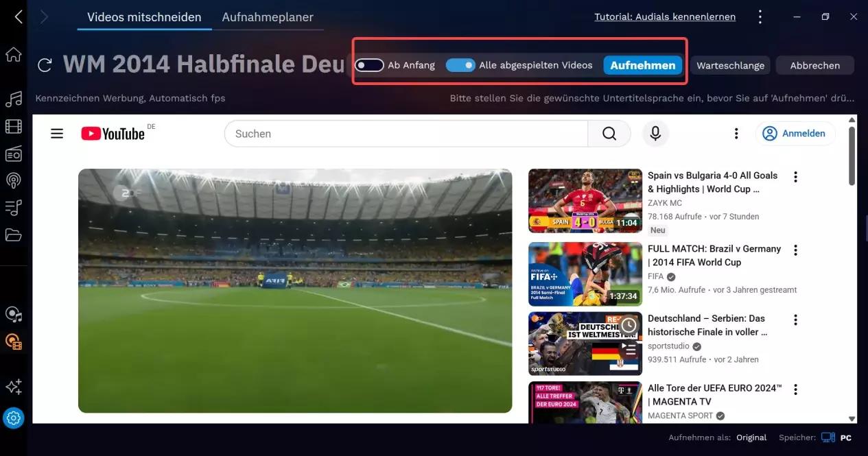
Task: Open the Home icon in sidebar
Action: point(13,55)
